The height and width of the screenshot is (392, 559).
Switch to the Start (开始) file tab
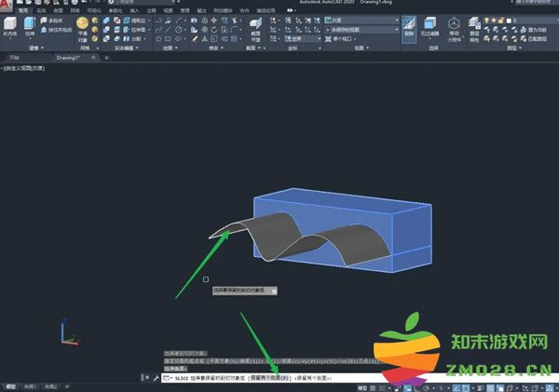click(x=14, y=58)
